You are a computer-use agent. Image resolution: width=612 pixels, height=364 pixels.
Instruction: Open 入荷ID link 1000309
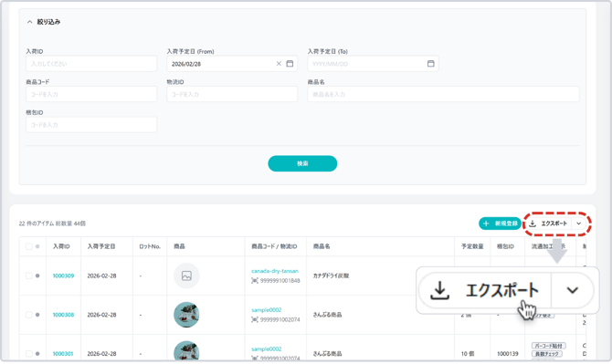pyautogui.click(x=63, y=276)
